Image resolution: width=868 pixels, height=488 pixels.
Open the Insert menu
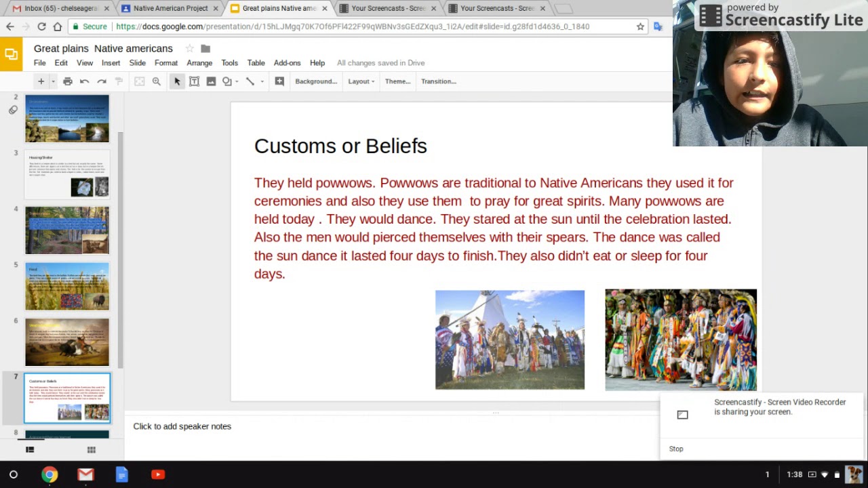111,63
